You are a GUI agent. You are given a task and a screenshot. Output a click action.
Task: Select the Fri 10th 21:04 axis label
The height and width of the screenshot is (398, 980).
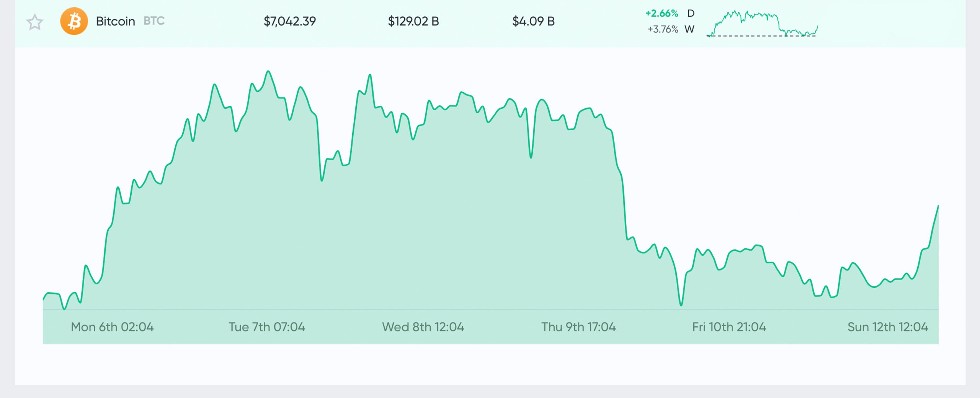729,327
